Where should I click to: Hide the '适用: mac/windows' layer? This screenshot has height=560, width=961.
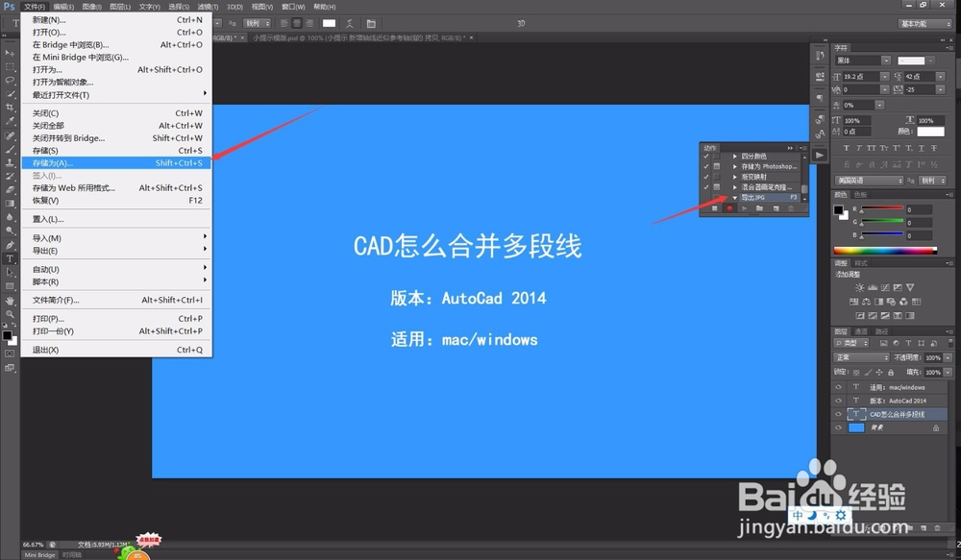838,387
